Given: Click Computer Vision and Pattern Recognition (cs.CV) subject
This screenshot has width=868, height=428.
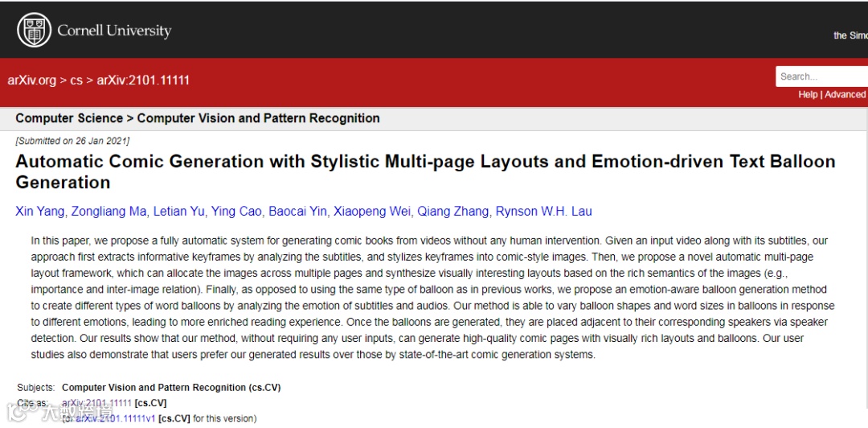Looking at the screenshot, I should click(171, 388).
